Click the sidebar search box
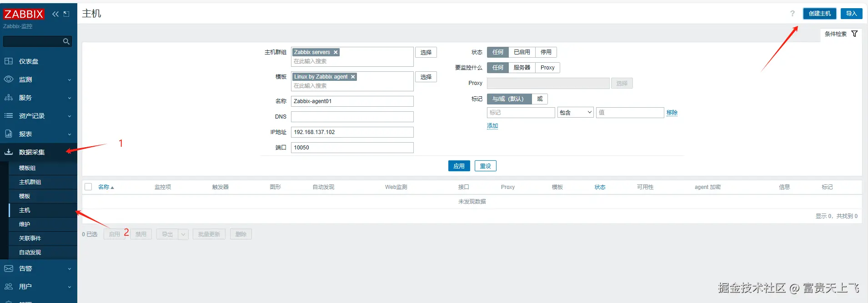The image size is (868, 303). [37, 41]
